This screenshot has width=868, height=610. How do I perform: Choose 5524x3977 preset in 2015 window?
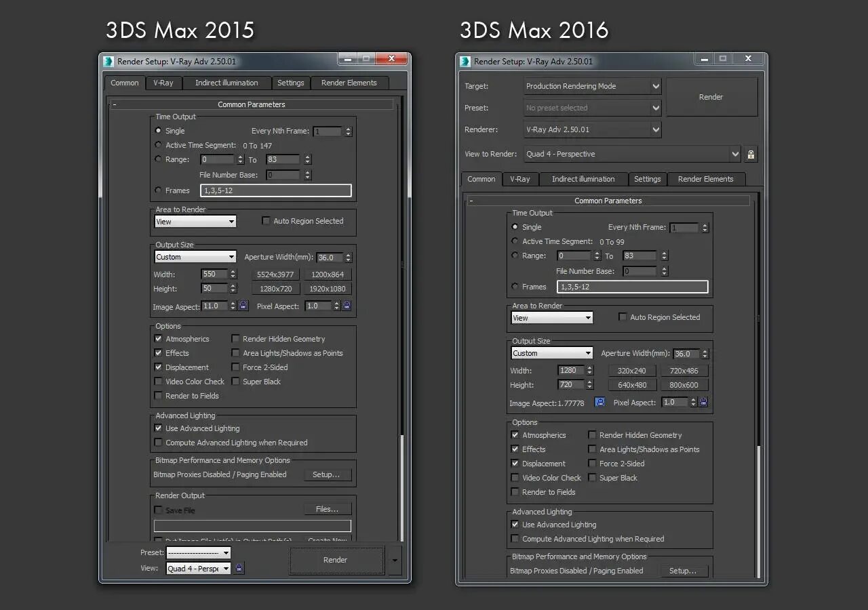pos(276,274)
